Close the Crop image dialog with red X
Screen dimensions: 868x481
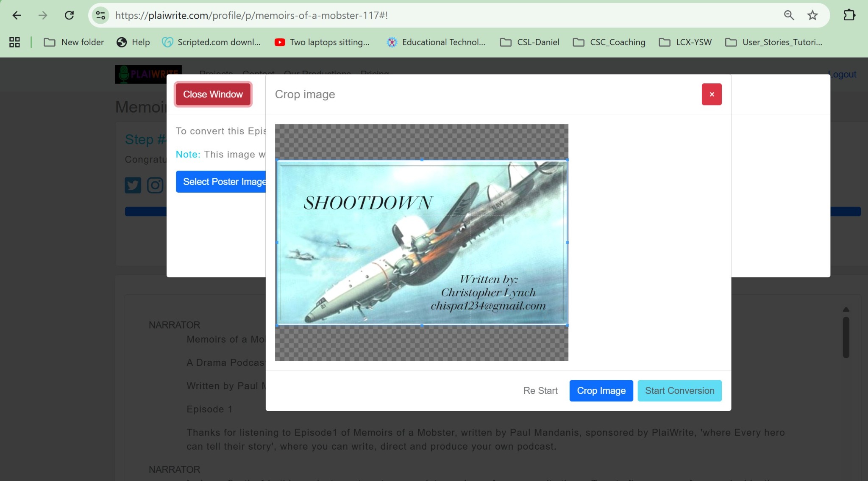[712, 94]
